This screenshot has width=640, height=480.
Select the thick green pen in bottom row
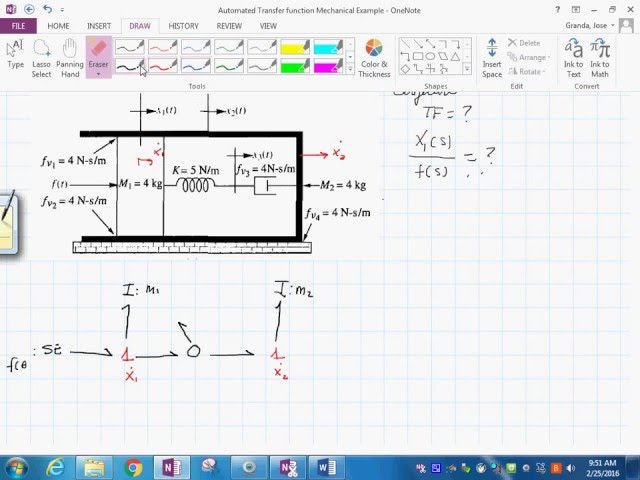coord(229,66)
